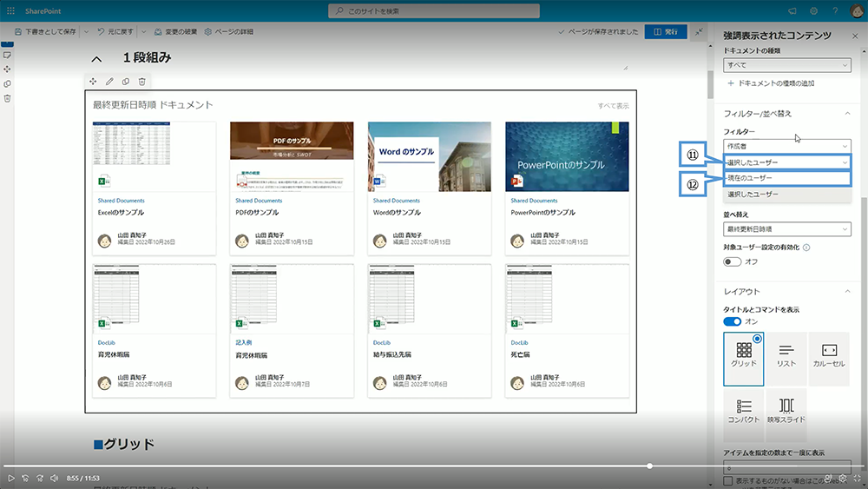The height and width of the screenshot is (489, 868).
Task: Click the web part edit pencil icon
Action: pyautogui.click(x=109, y=82)
